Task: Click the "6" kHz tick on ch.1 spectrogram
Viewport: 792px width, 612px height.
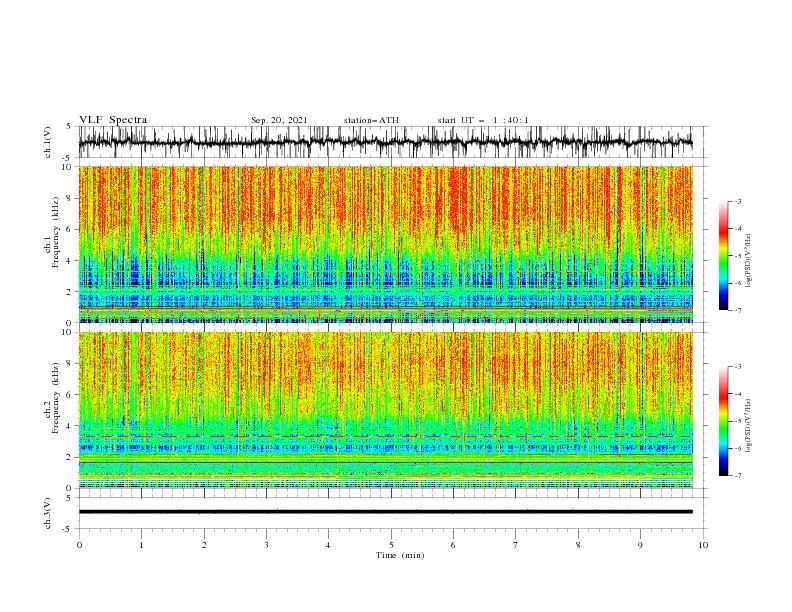Action: (69, 229)
